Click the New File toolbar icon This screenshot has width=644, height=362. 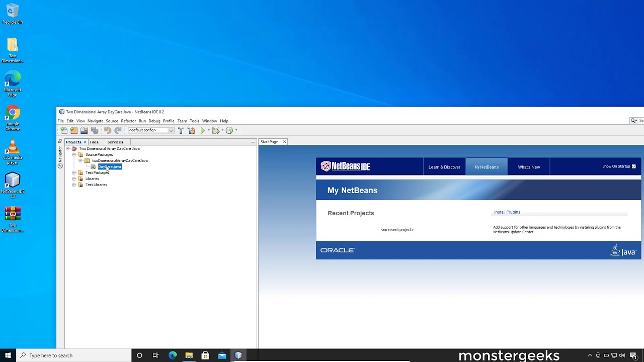coord(64,130)
